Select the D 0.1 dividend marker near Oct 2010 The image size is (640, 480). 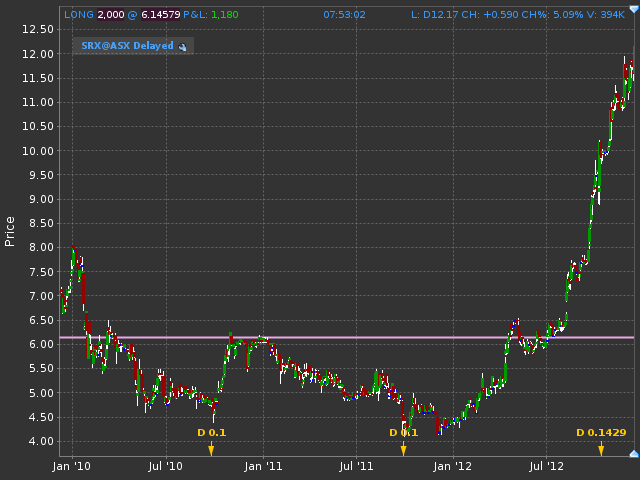pos(211,441)
